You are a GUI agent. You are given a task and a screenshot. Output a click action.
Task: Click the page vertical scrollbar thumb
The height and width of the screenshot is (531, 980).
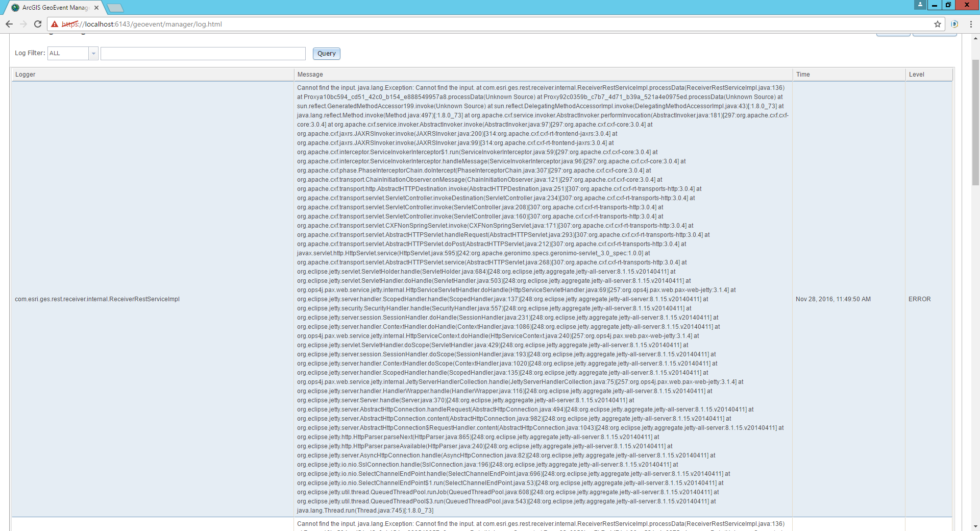975,123
